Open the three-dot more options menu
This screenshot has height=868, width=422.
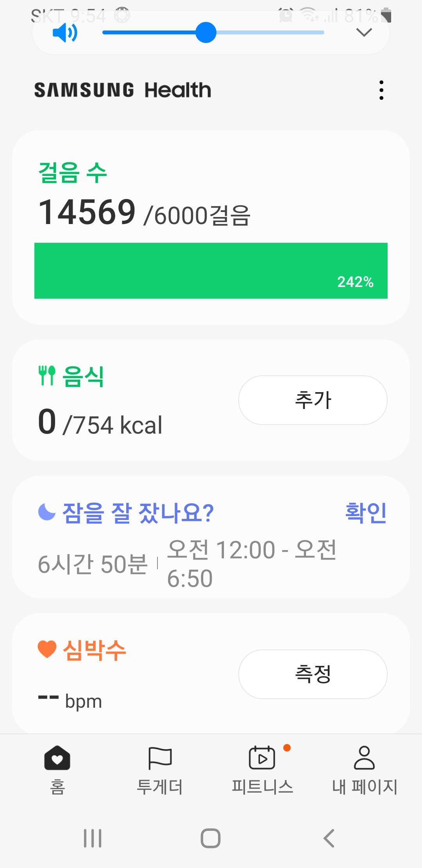[381, 90]
